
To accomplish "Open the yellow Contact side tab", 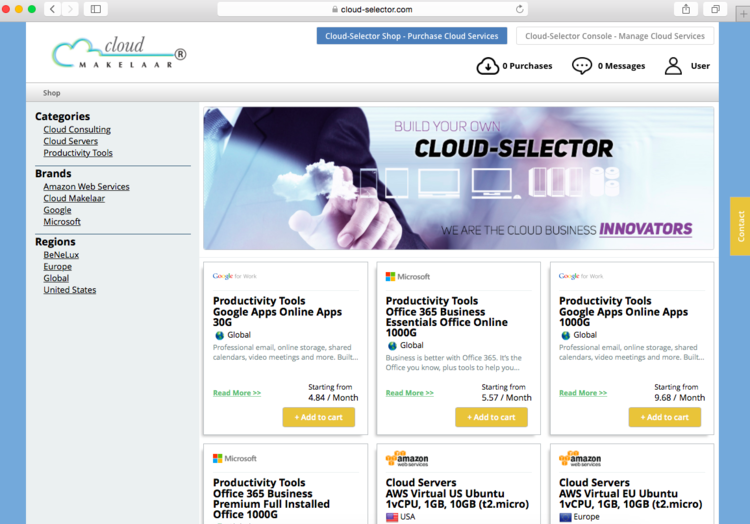I will (740, 226).
